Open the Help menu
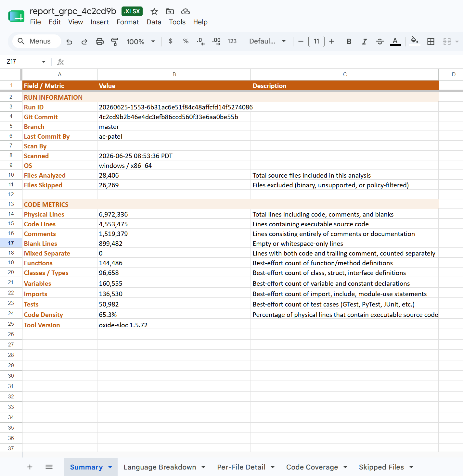 (x=200, y=22)
